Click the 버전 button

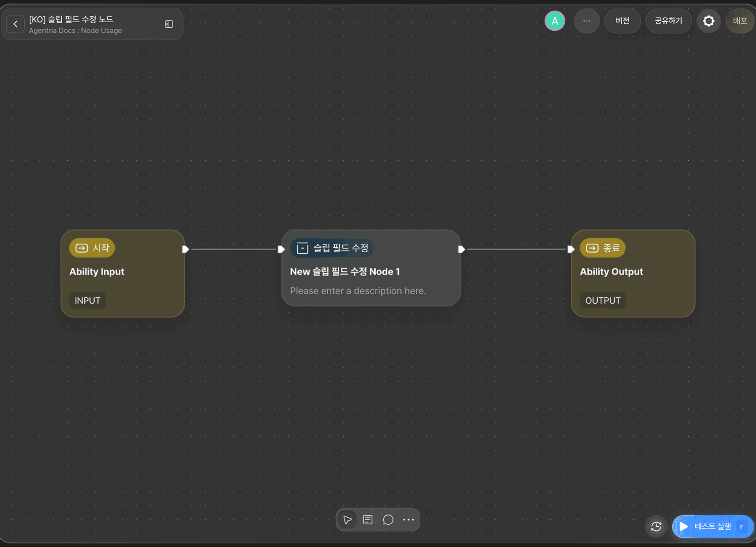pyautogui.click(x=622, y=21)
